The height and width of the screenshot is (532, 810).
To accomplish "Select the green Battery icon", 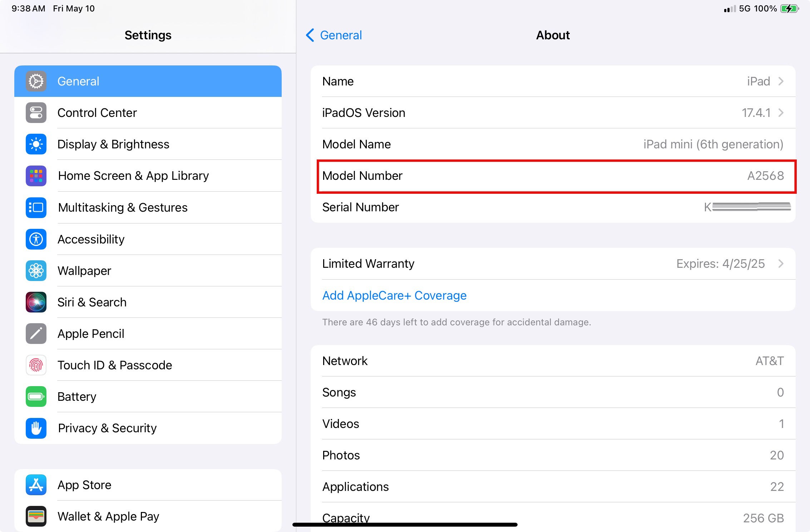I will click(36, 396).
